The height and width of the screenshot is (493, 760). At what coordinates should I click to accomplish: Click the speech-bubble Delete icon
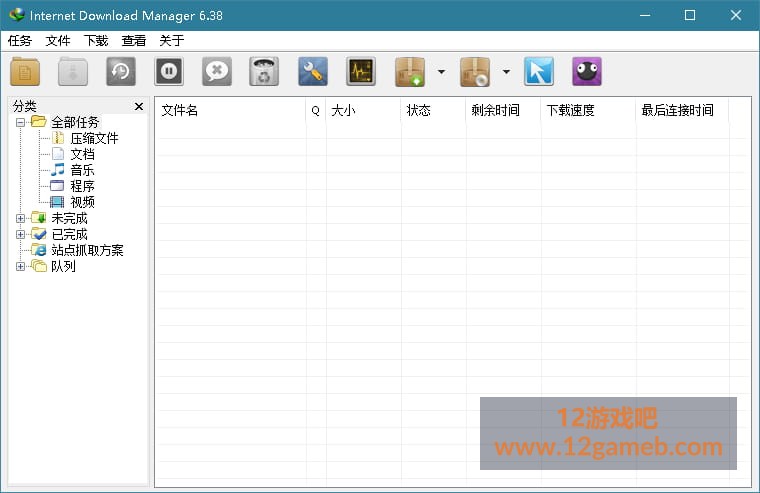(x=217, y=72)
